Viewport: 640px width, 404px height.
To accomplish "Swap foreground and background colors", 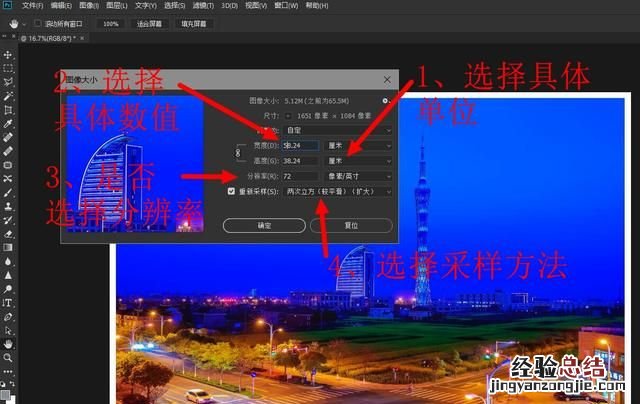I will 12,384.
